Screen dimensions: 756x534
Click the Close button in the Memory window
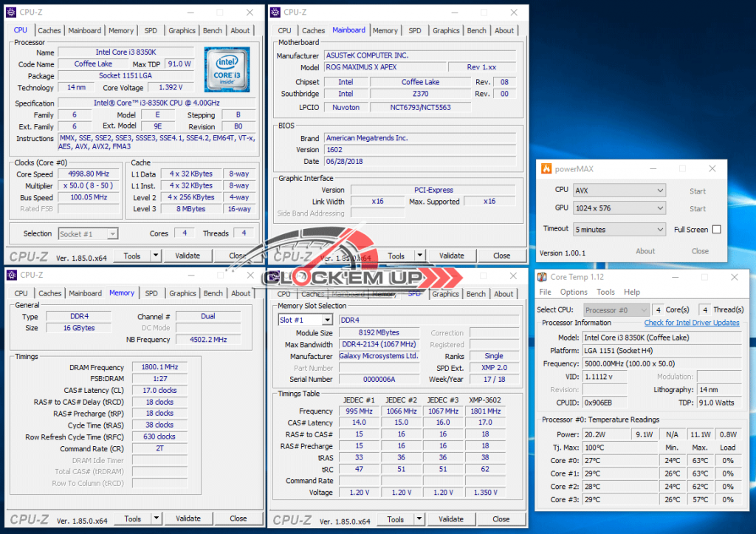(x=238, y=518)
